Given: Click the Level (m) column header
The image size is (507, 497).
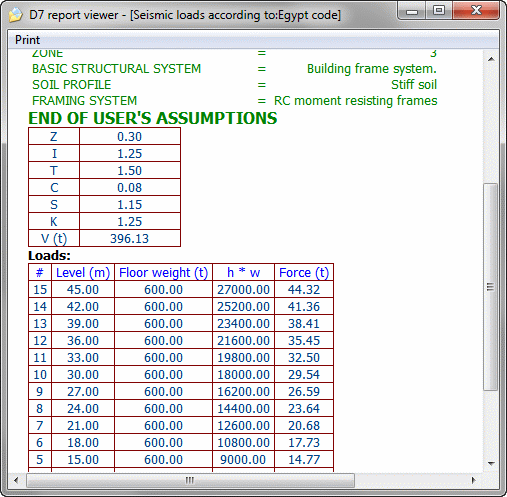Looking at the screenshot, I should click(x=83, y=272).
